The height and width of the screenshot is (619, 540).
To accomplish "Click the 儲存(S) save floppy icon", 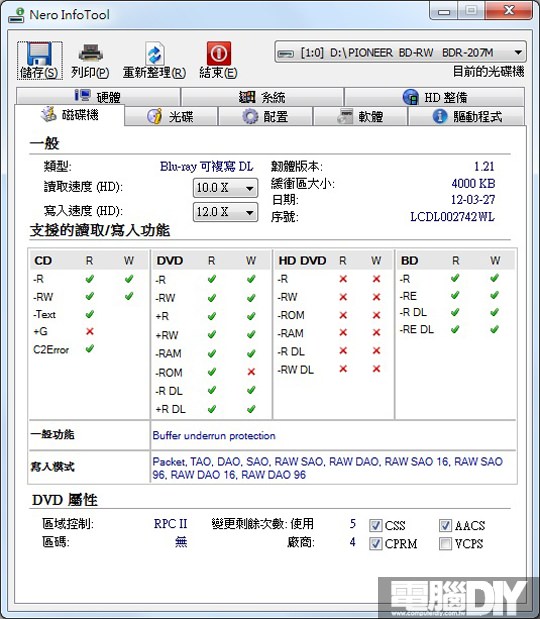I will pos(39,54).
